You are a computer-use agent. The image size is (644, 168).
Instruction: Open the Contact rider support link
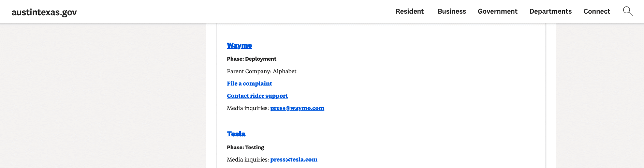pos(257,96)
